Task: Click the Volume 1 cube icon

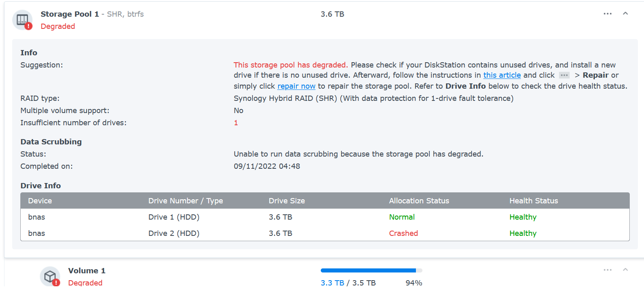Action: point(50,277)
